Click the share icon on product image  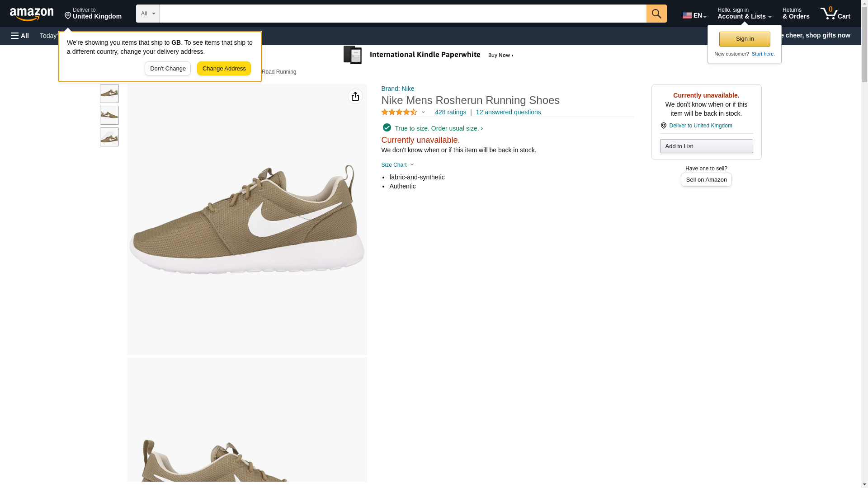355,96
